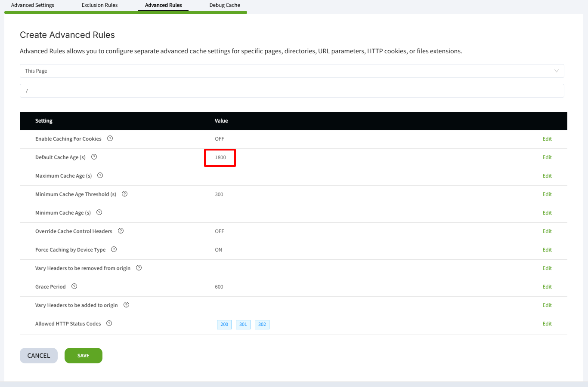Expand the This Page rule type dropdown
Screen dimensions: 588x387
click(291, 71)
